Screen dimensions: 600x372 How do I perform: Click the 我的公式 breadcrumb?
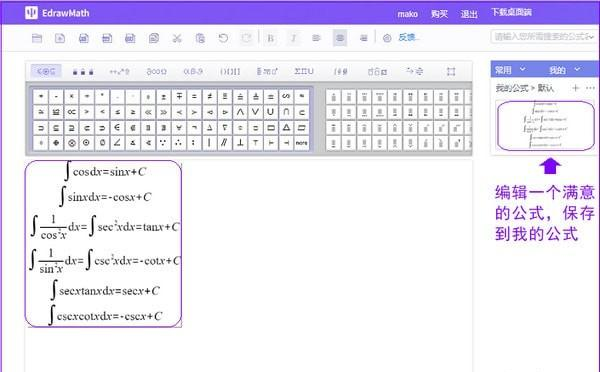click(x=512, y=88)
